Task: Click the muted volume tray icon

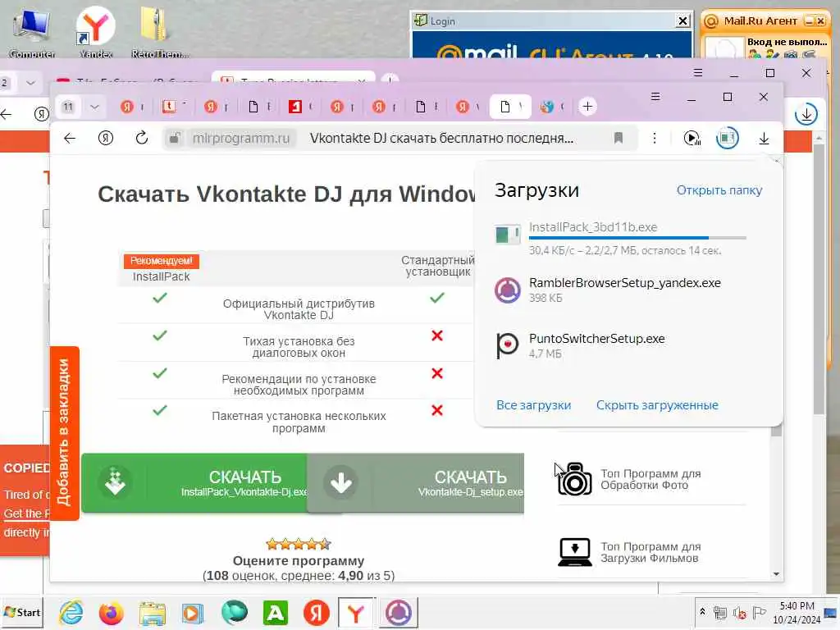Action: [740, 612]
